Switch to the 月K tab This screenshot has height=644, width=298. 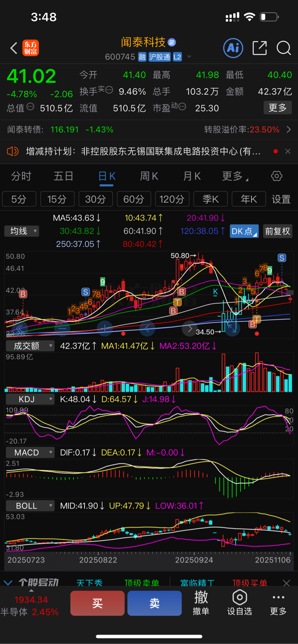pyautogui.click(x=192, y=176)
